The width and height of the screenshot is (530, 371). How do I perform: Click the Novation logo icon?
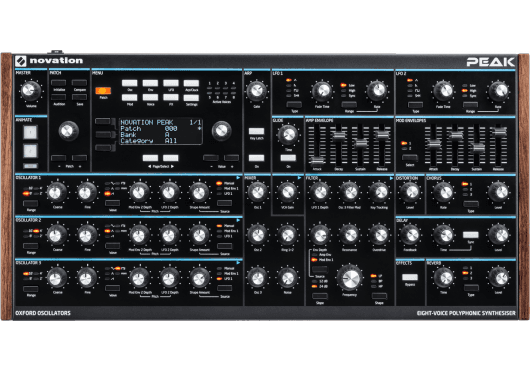coord(21,61)
